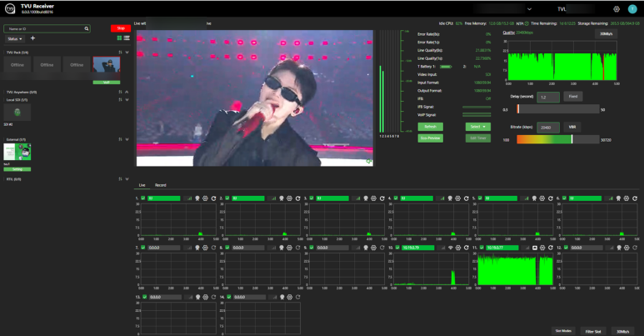Click slot 4 certificate badge icon
The image size is (644, 336).
[x=450, y=198]
